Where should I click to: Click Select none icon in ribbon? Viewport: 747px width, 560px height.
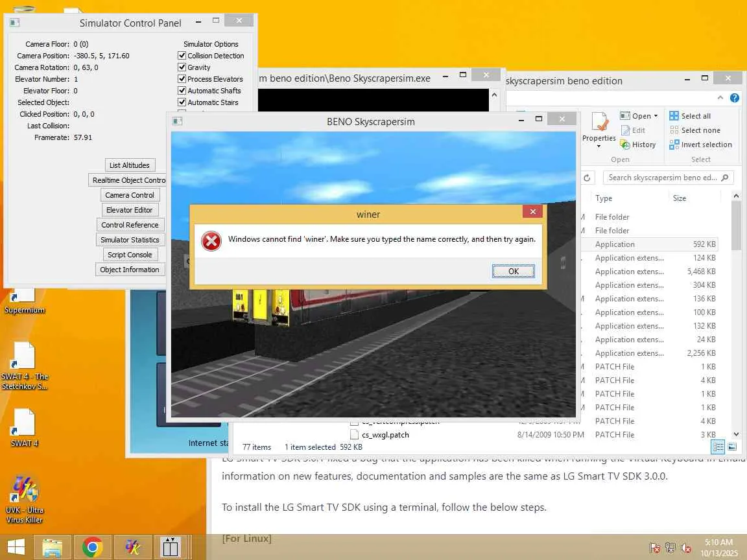674,130
